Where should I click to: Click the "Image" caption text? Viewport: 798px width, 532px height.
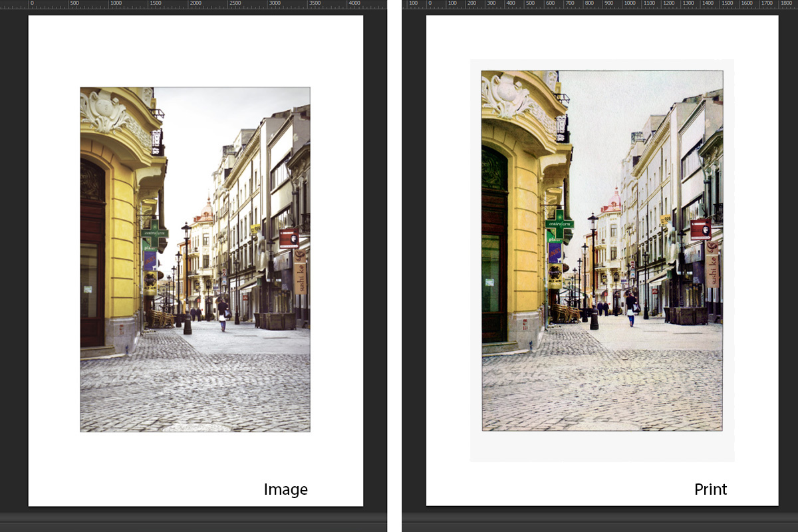[x=285, y=490]
